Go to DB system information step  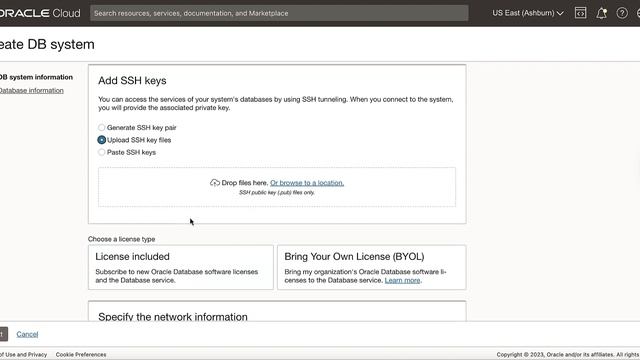point(36,77)
